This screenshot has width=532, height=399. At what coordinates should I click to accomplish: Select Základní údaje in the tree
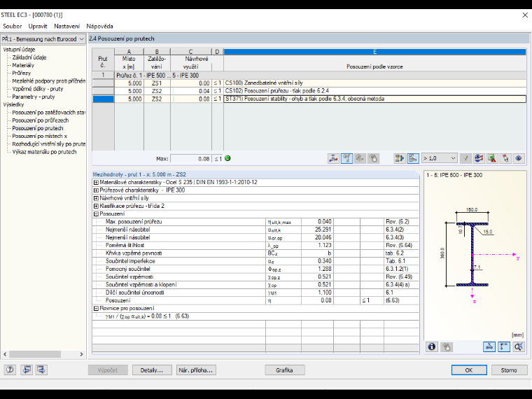pos(29,57)
